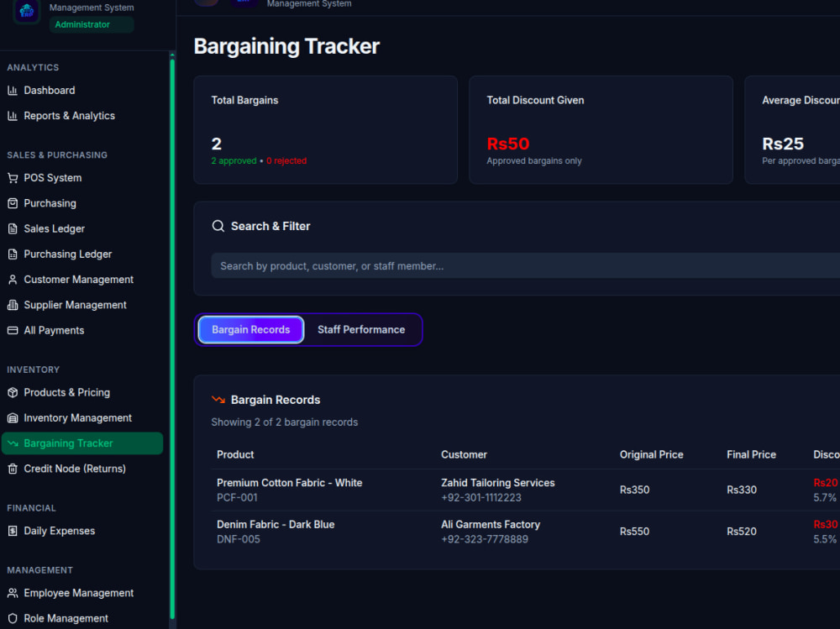Click the '2 approved' status text

click(x=234, y=160)
